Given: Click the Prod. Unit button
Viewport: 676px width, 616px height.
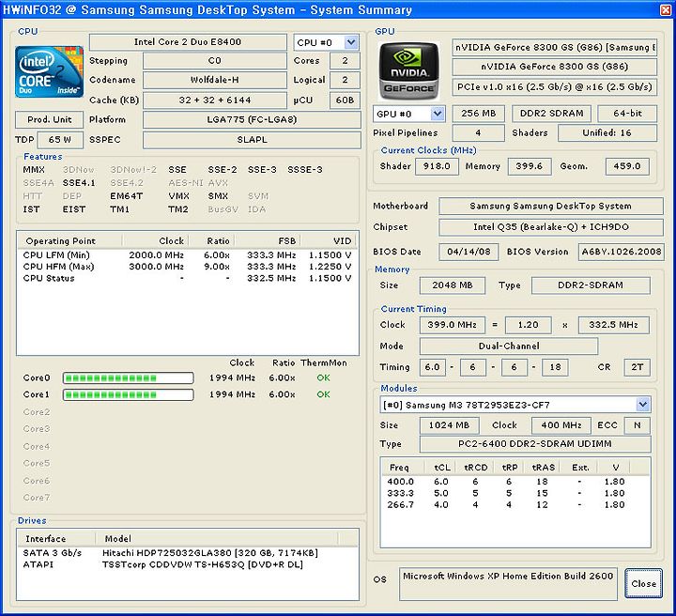Looking at the screenshot, I should [x=49, y=119].
